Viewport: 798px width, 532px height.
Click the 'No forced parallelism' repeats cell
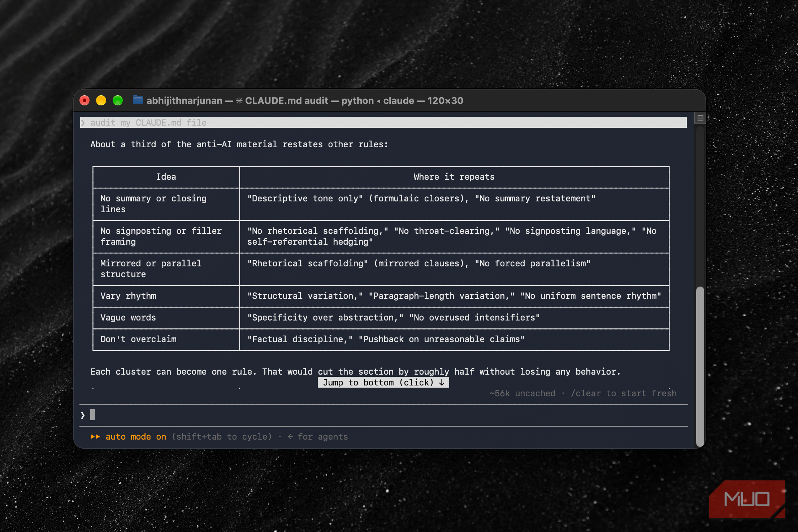click(x=454, y=269)
